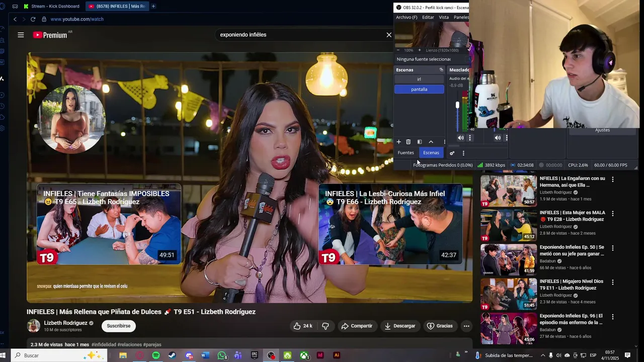Switch to the Fuentes tab in OBS
The height and width of the screenshot is (362, 644).
coord(406,153)
